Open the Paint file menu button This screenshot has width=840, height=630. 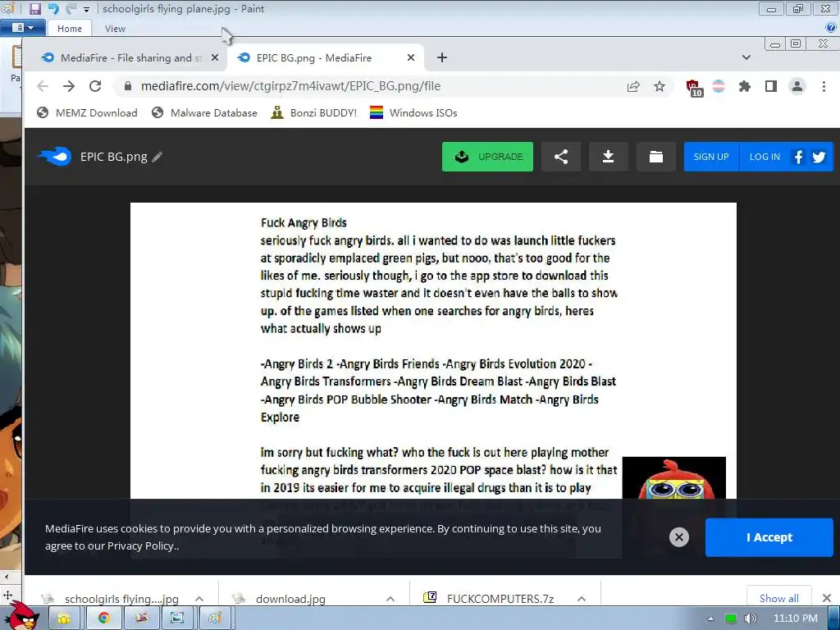(x=22, y=28)
